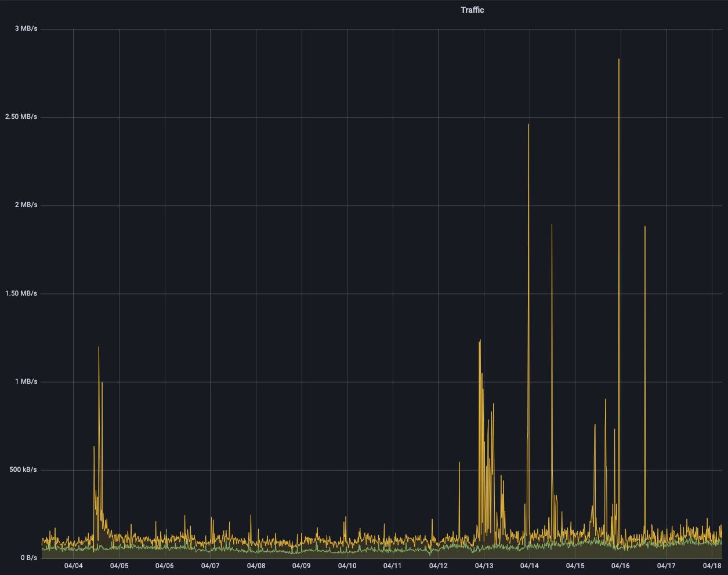Select the 1.2 MB/s spike near 04/04
The image size is (728, 575).
coord(99,348)
